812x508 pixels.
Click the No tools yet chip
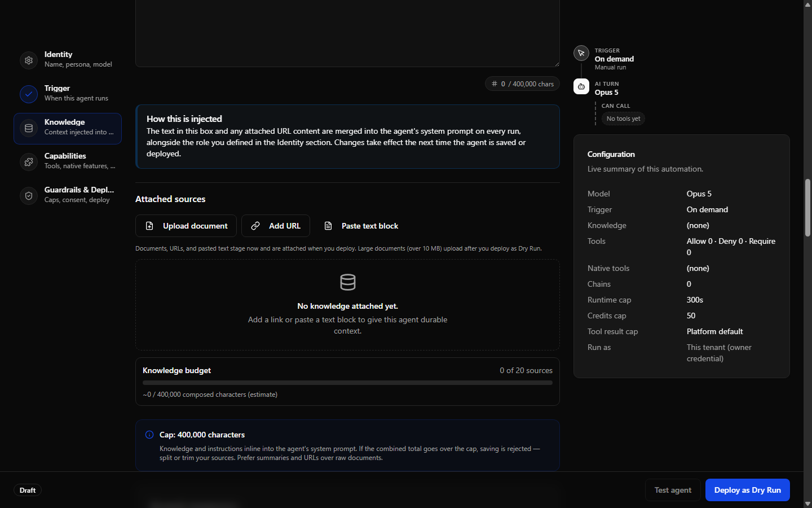(623, 119)
